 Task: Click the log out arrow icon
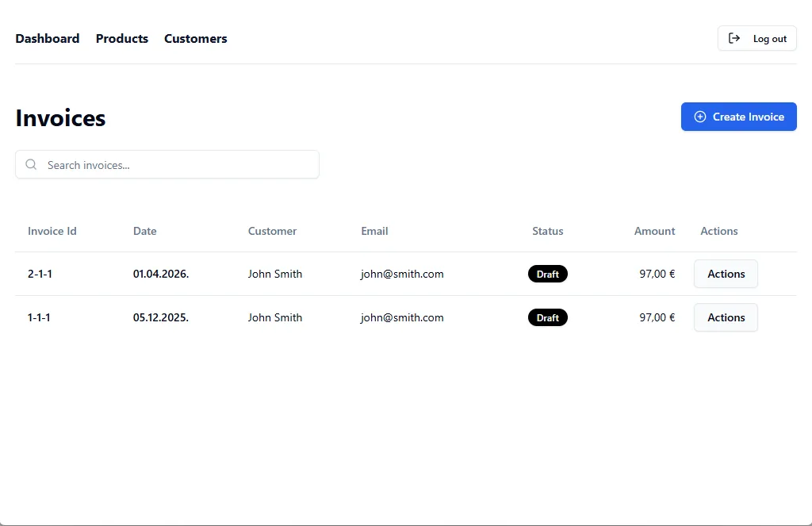click(x=734, y=38)
